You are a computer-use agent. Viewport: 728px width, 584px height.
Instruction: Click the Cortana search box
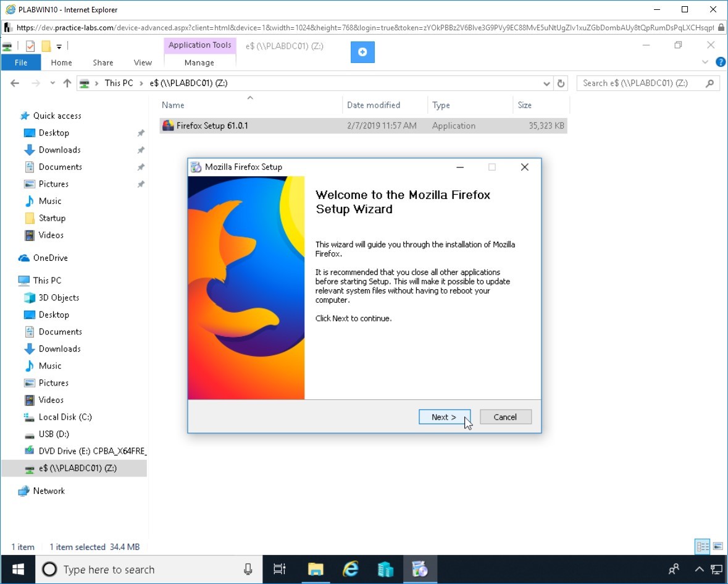[x=149, y=569]
